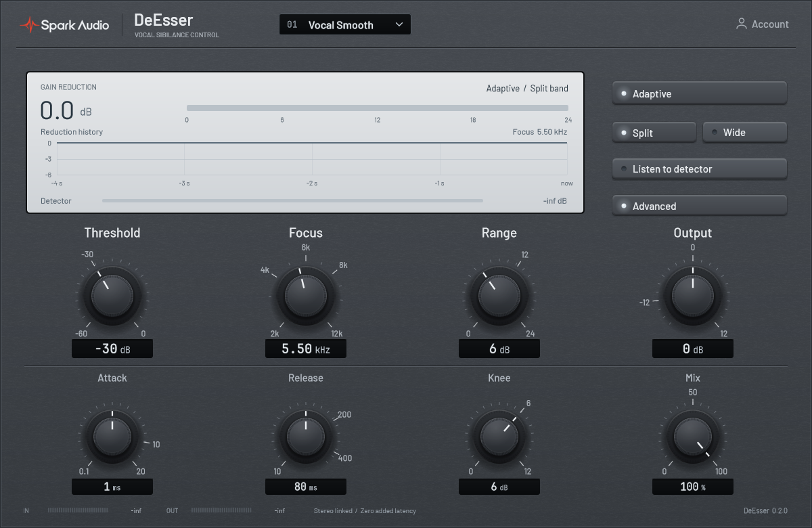Click 'Stereo linked / Zero added latency' text

click(x=365, y=510)
